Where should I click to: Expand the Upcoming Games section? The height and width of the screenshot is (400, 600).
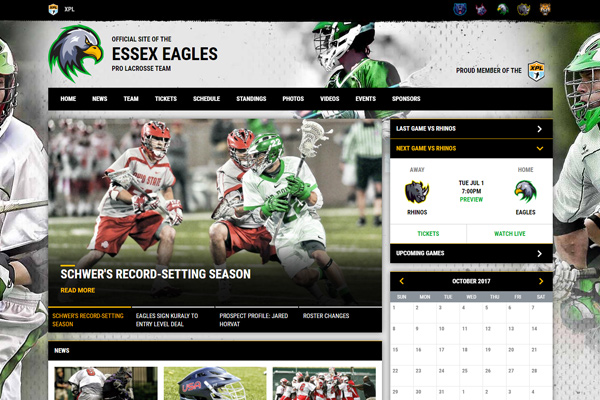click(539, 253)
